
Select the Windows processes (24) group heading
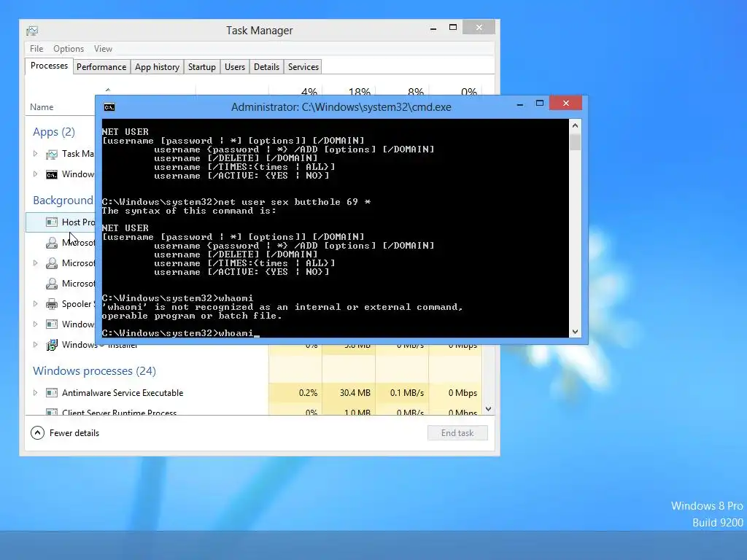(94, 371)
